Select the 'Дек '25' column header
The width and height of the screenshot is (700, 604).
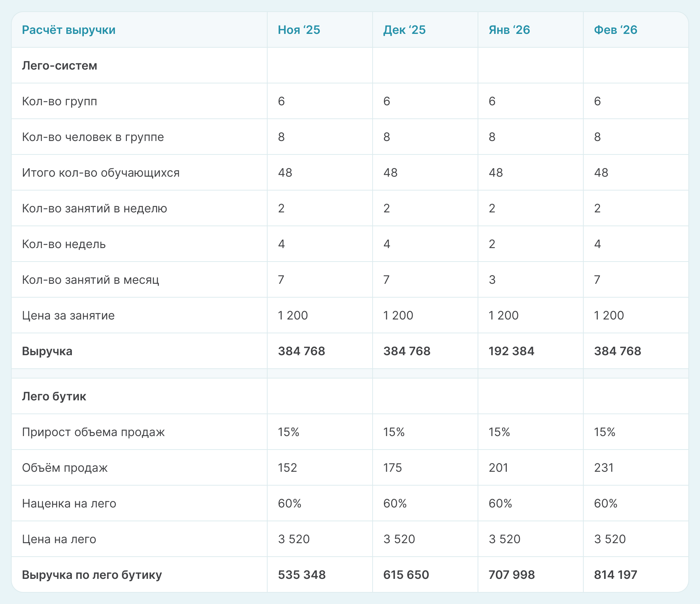(404, 30)
